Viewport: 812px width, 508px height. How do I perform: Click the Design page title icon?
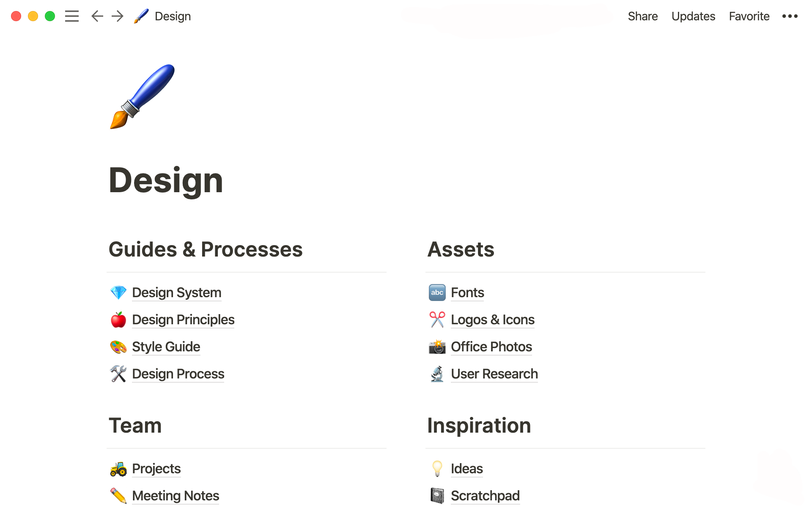click(x=144, y=98)
